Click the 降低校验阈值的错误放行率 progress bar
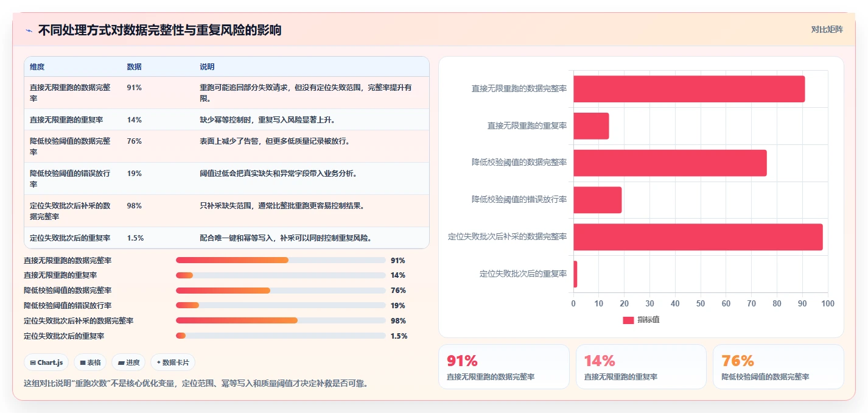 281,305
